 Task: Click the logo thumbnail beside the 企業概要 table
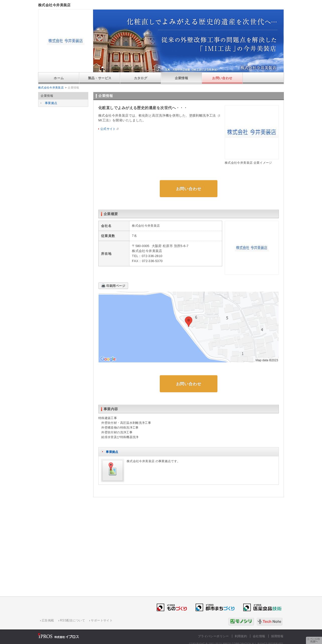coord(252,248)
